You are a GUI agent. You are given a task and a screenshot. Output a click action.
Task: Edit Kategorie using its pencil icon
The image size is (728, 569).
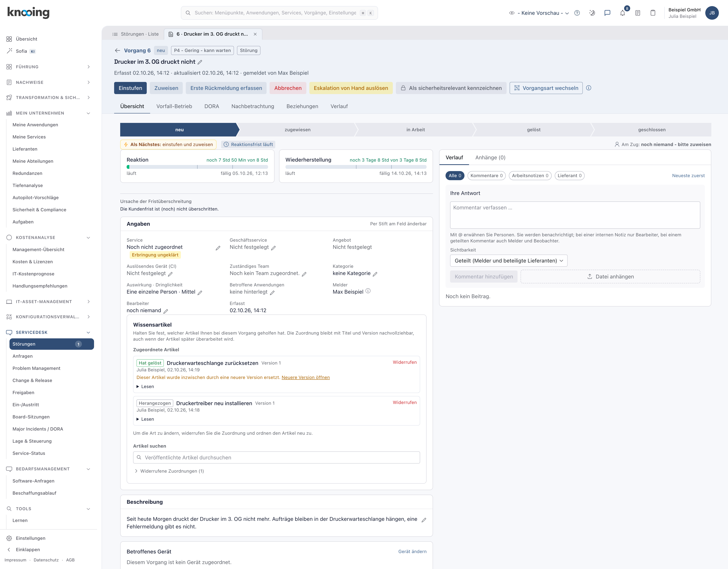pyautogui.click(x=375, y=274)
